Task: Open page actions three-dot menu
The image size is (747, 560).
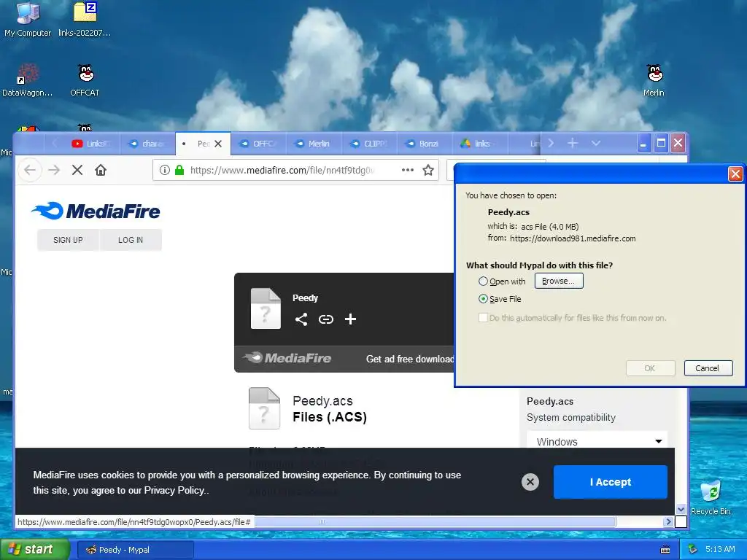Action: coord(408,170)
